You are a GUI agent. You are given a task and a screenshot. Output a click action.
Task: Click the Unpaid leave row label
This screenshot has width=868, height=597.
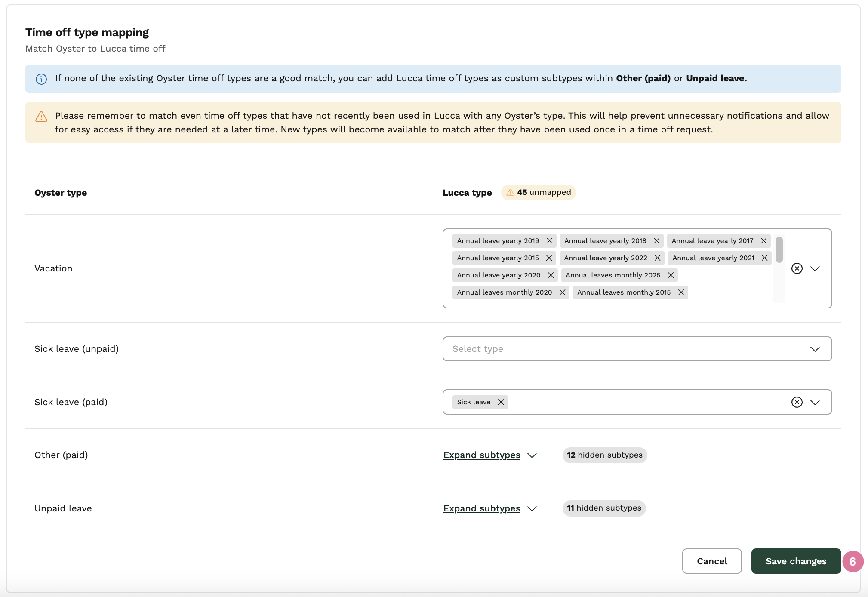click(63, 508)
